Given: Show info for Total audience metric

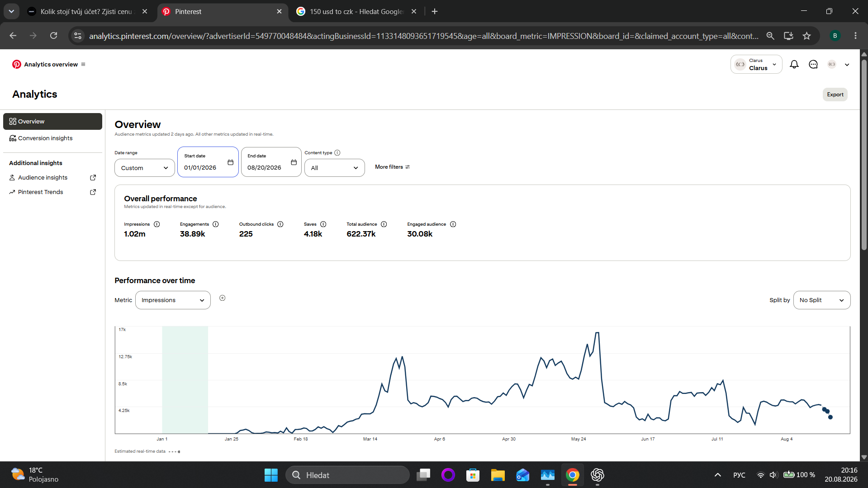Looking at the screenshot, I should click(x=384, y=224).
